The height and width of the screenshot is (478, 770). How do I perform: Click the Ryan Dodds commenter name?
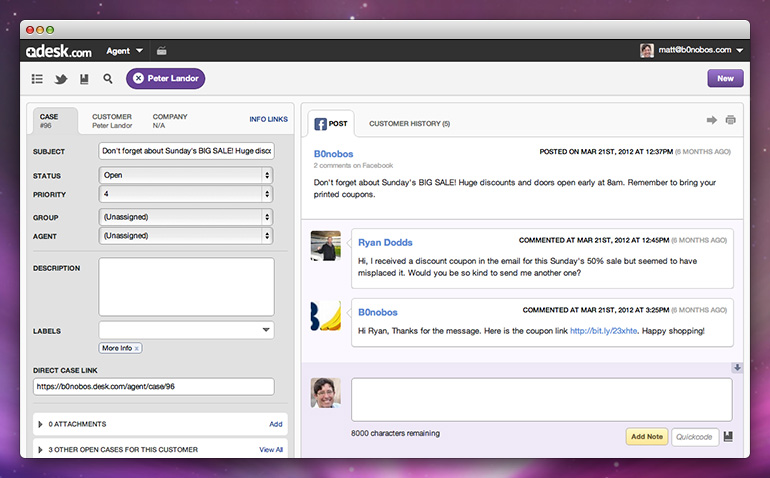pyautogui.click(x=385, y=242)
